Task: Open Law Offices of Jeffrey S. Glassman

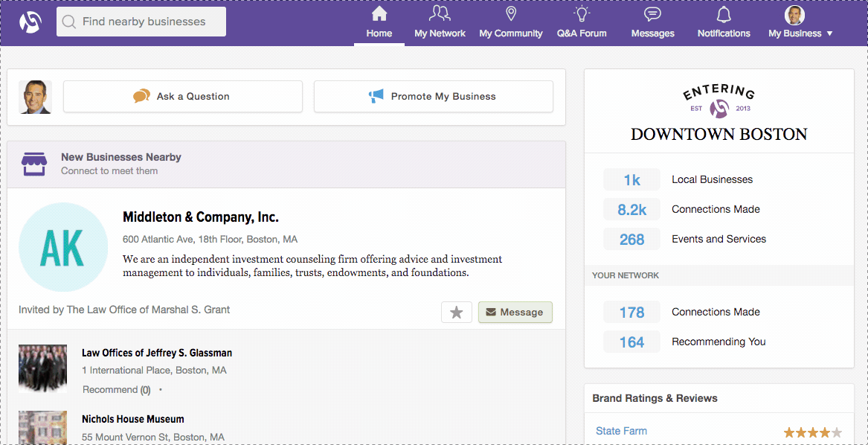Action: [x=157, y=353]
